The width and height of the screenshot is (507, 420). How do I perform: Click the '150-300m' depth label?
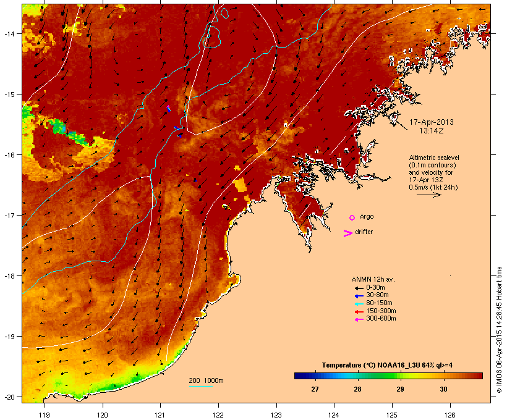pyautogui.click(x=381, y=311)
